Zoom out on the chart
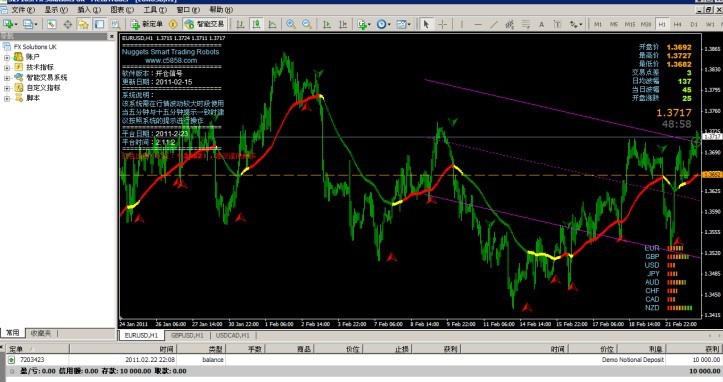 [x=307, y=24]
